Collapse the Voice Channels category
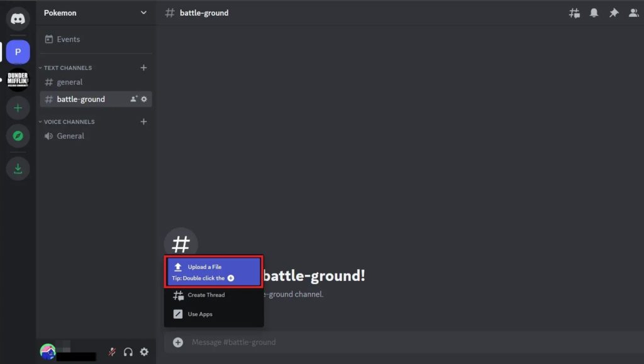This screenshot has height=364, width=644. (x=67, y=122)
